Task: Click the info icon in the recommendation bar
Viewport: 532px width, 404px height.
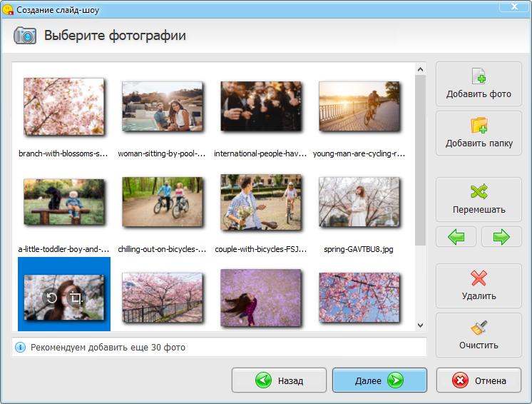Action: coord(20,348)
